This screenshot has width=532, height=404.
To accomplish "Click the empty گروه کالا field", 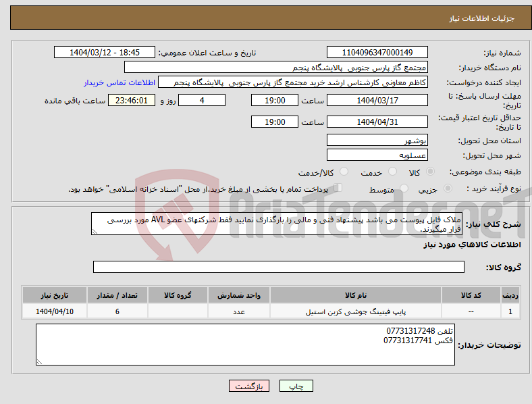I will tap(279, 267).
